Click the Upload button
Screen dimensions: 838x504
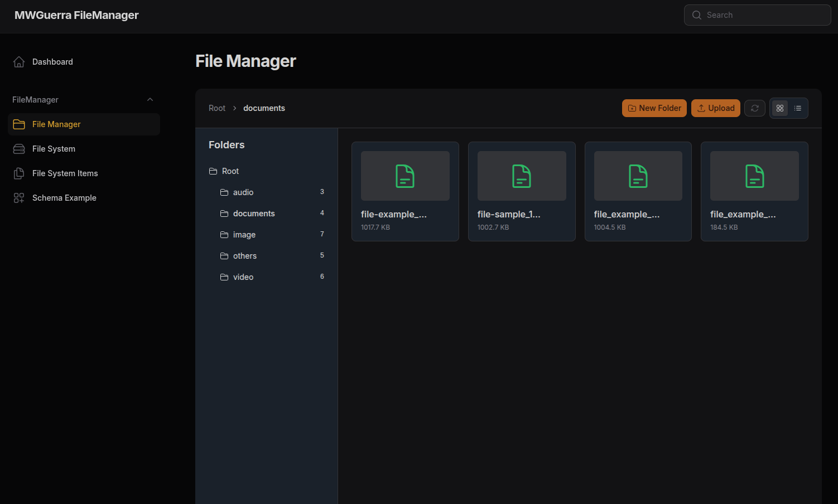tap(715, 108)
